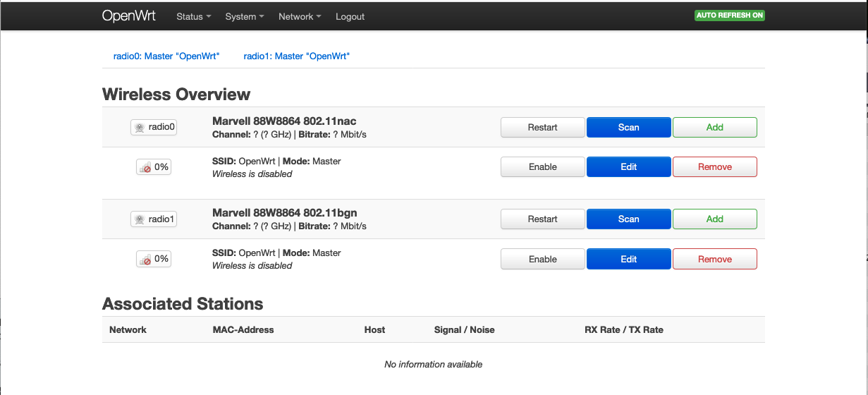
Task: Scan for networks on radio1 802.11bgn
Action: click(x=628, y=219)
